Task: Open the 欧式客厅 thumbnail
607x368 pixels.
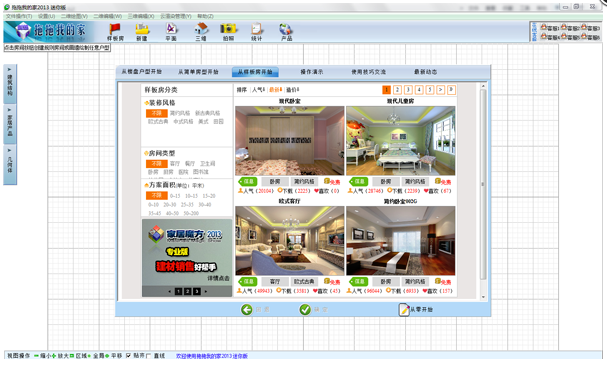Action: click(x=290, y=241)
